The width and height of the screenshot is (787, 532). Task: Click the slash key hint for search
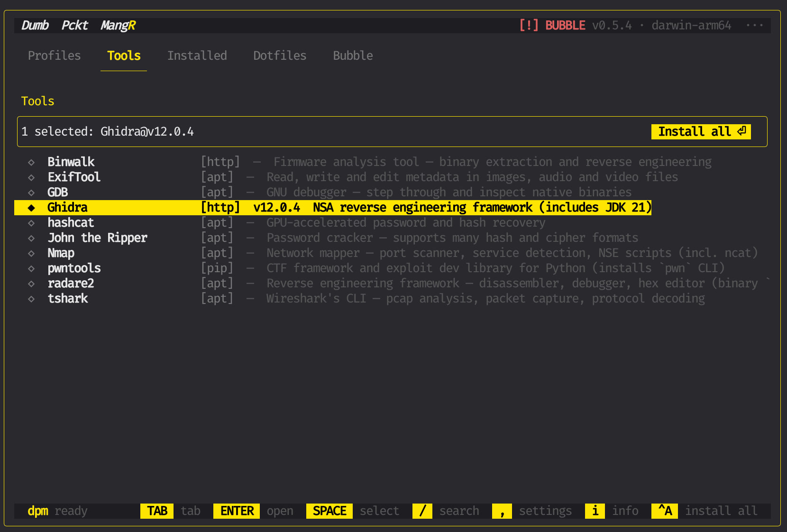pyautogui.click(x=422, y=511)
